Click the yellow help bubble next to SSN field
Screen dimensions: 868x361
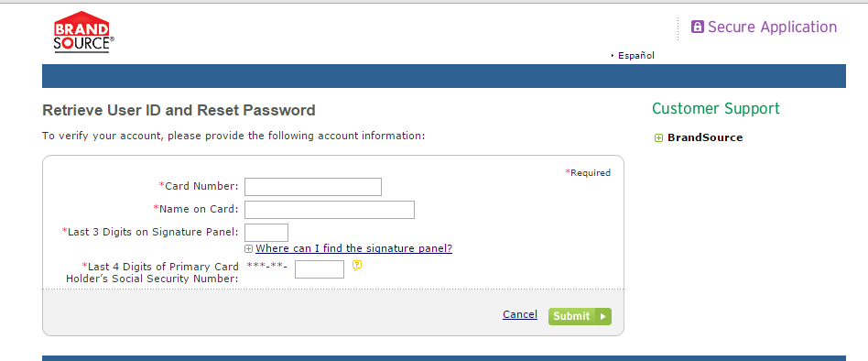pyautogui.click(x=357, y=266)
